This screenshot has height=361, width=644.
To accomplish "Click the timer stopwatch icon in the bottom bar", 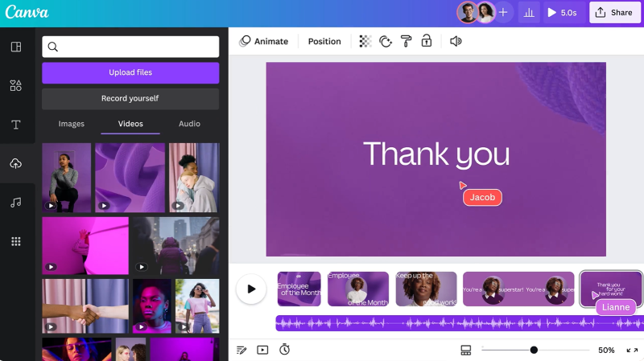I will [284, 350].
